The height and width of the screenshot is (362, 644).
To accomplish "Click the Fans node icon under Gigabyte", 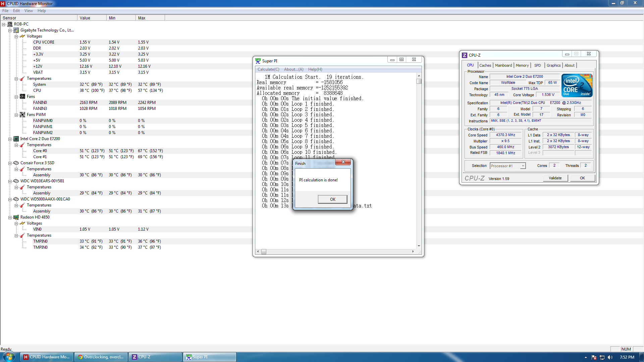I will [22, 97].
